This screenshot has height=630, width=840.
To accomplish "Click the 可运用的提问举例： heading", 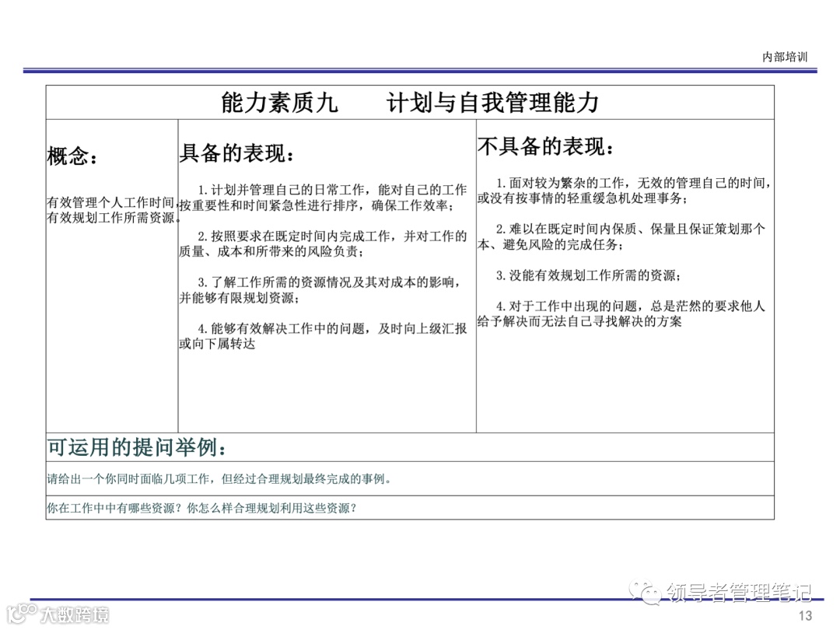I will point(137,447).
